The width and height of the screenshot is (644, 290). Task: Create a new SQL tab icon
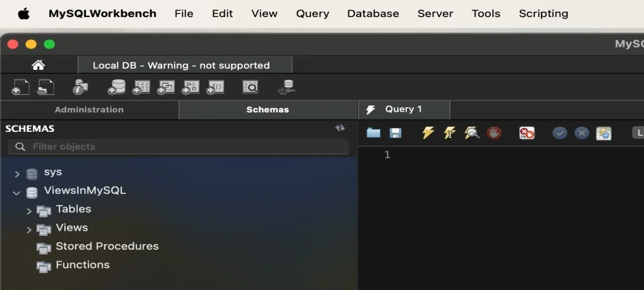pos(20,87)
